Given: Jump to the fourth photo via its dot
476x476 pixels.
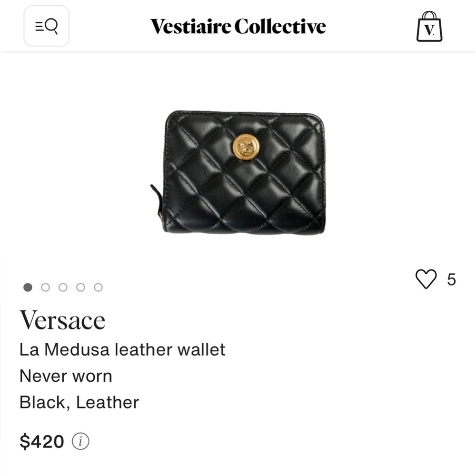Looking at the screenshot, I should tap(81, 287).
